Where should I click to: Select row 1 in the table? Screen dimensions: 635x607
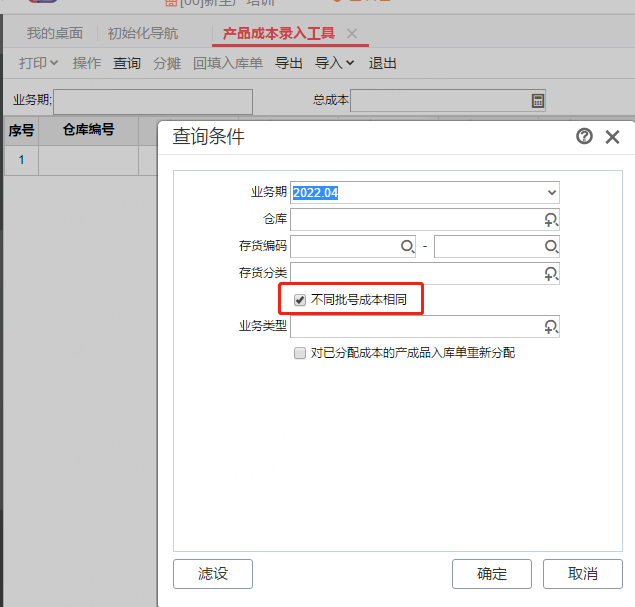21,160
